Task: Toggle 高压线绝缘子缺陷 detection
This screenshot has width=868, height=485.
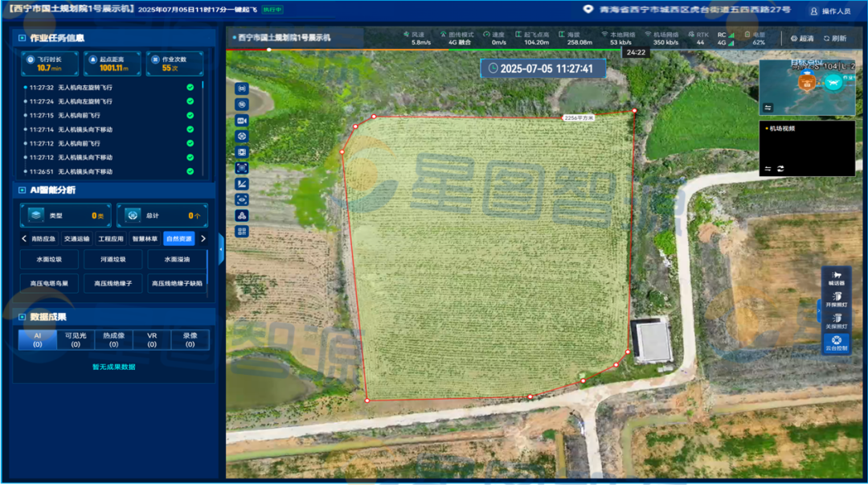Action: click(x=177, y=283)
